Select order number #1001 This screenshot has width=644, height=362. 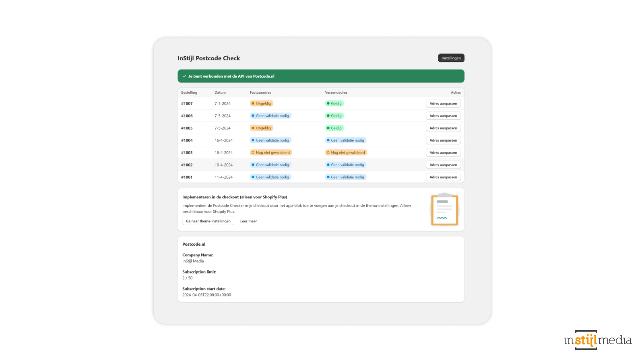pyautogui.click(x=187, y=177)
